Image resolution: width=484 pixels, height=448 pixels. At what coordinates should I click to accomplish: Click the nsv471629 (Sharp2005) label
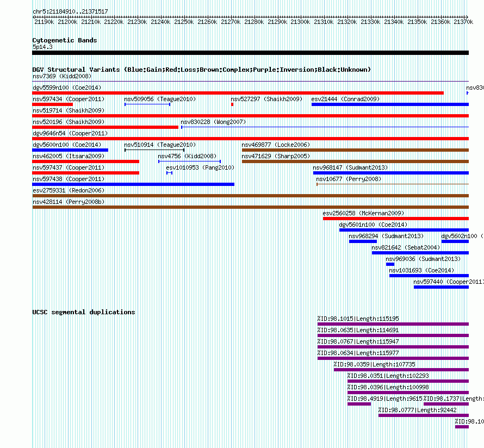click(276, 156)
